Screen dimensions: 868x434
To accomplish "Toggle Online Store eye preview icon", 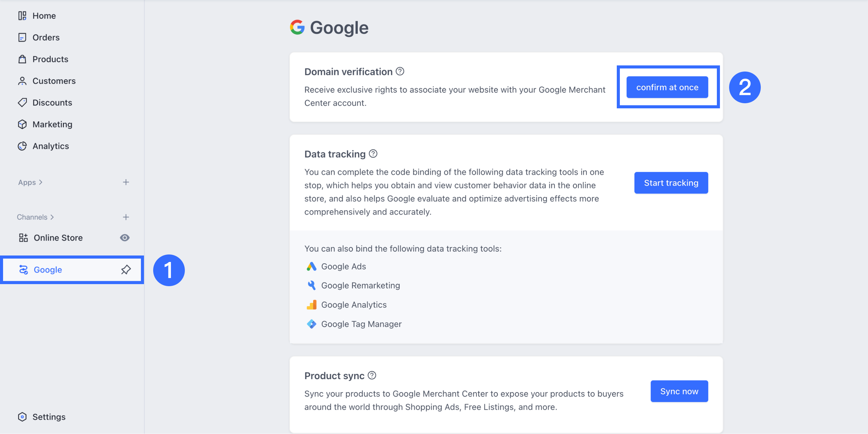I will pos(125,238).
